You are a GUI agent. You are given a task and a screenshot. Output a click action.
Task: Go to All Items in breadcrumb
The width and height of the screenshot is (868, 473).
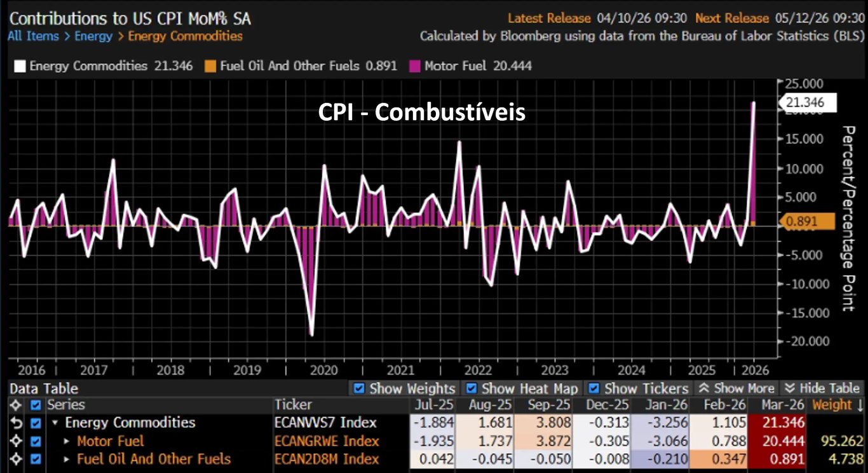[x=34, y=36]
